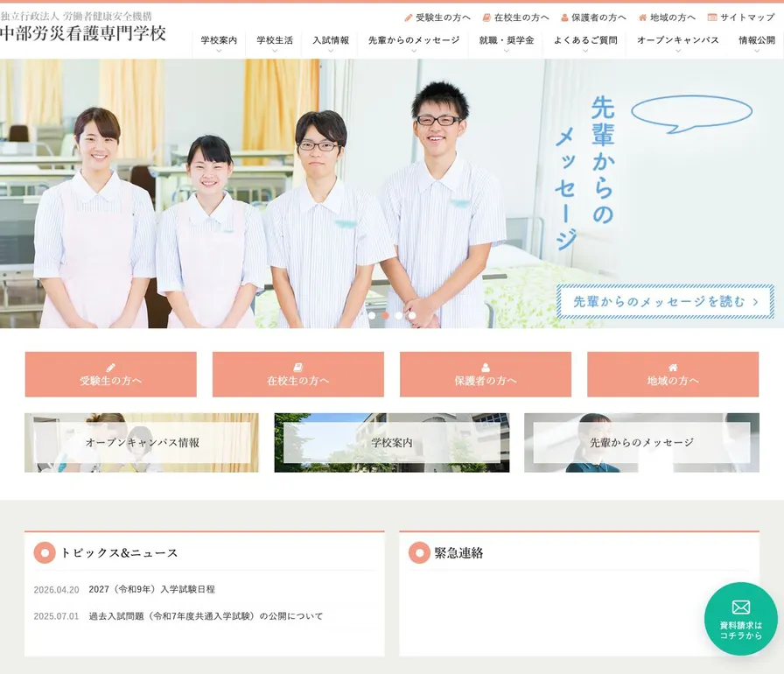Image resolution: width=784 pixels, height=674 pixels.
Task: Click top 保護者の方へ header link
Action: (593, 18)
